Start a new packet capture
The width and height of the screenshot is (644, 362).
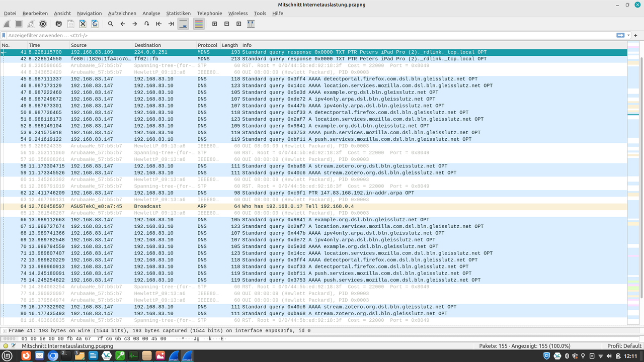click(x=7, y=24)
